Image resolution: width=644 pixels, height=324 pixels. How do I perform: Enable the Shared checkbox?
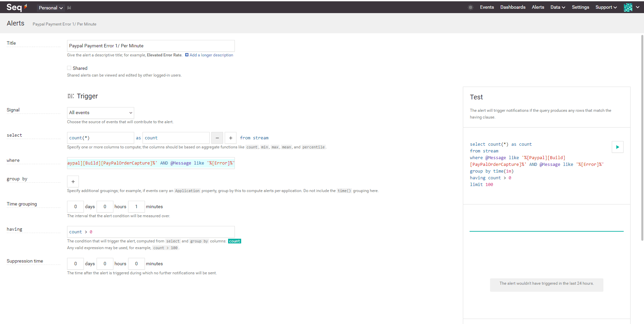[x=69, y=68]
